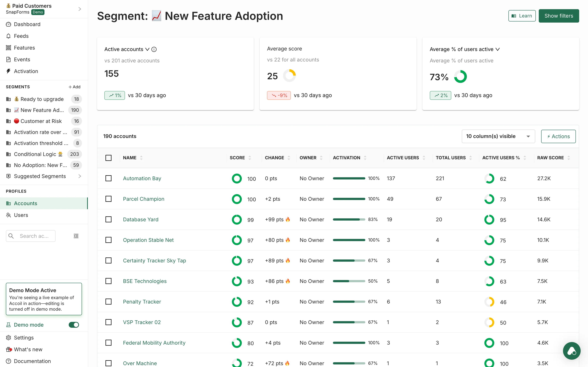Viewport: 588px width, 367px height.
Task: Toggle Demo mode off
Action: pyautogui.click(x=74, y=325)
